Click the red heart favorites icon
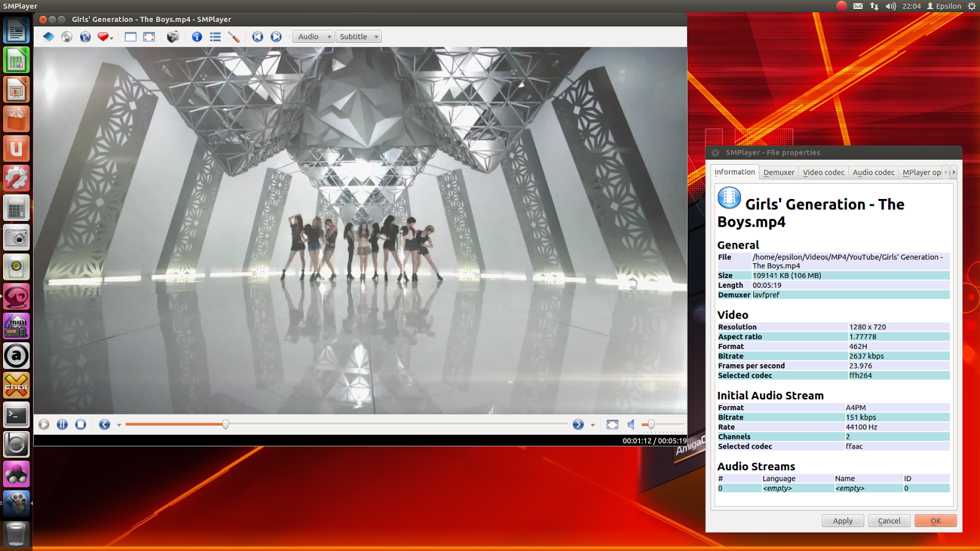The width and height of the screenshot is (980, 551). 102,37
